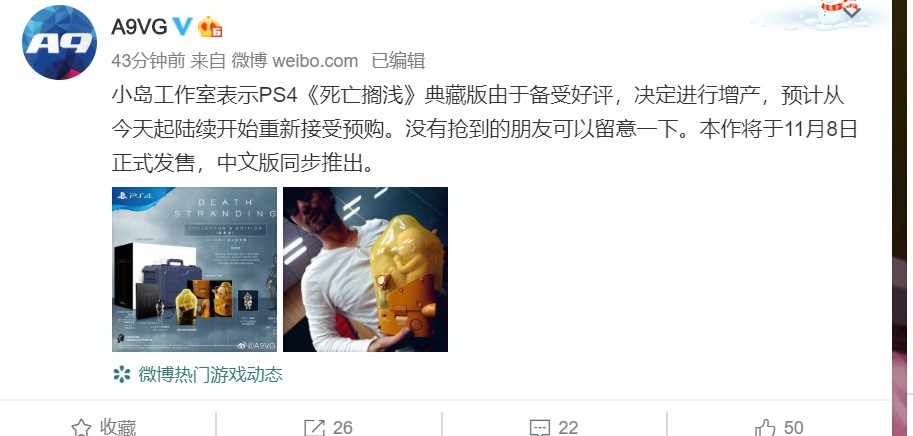This screenshot has width=913, height=436.
Task: Click the repost share arrow icon
Action: tap(314, 428)
